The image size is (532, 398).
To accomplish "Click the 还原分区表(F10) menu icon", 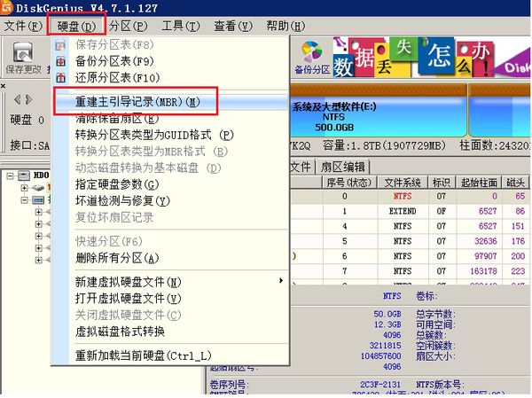I will [x=60, y=78].
